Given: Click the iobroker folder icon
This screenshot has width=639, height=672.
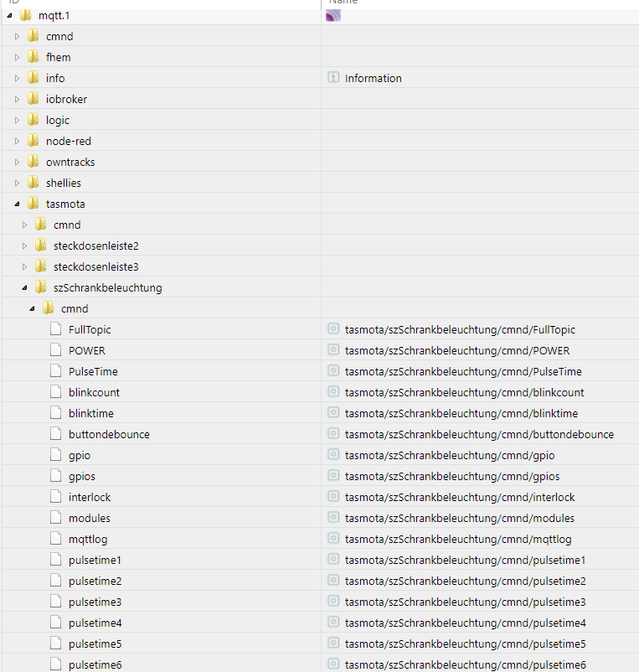Looking at the screenshot, I should [33, 99].
